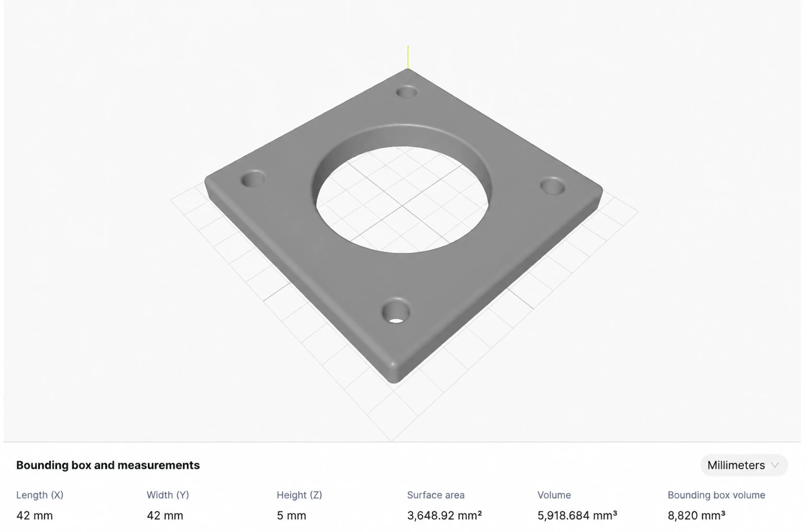Open the Millimeters unit dropdown
The width and height of the screenshot is (805, 532).
[x=744, y=465]
